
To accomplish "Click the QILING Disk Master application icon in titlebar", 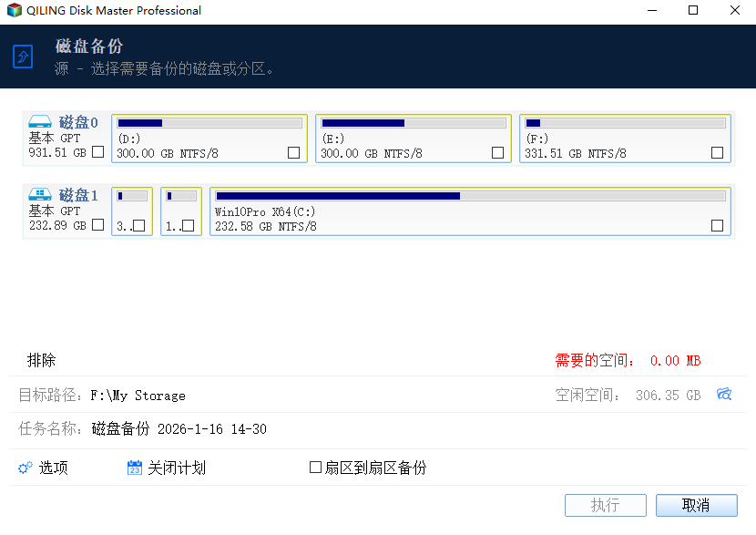I will (13, 12).
